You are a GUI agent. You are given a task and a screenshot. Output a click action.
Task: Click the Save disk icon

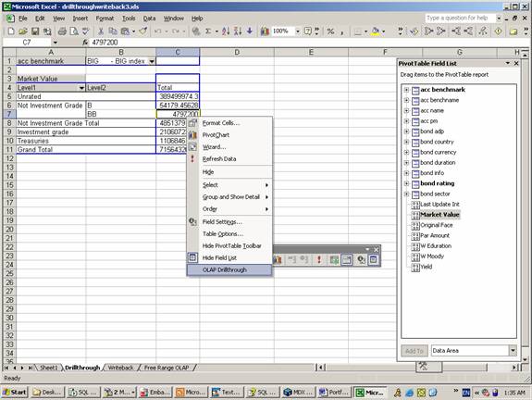click(x=35, y=31)
